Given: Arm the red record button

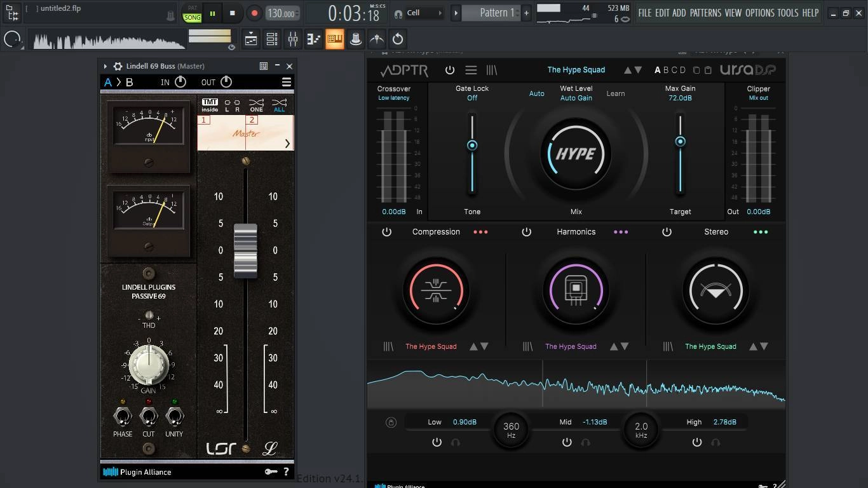Looking at the screenshot, I should coord(254,13).
